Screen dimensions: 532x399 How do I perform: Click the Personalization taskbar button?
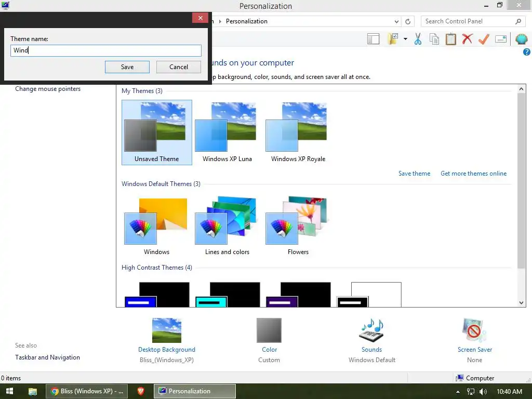pyautogui.click(x=195, y=391)
